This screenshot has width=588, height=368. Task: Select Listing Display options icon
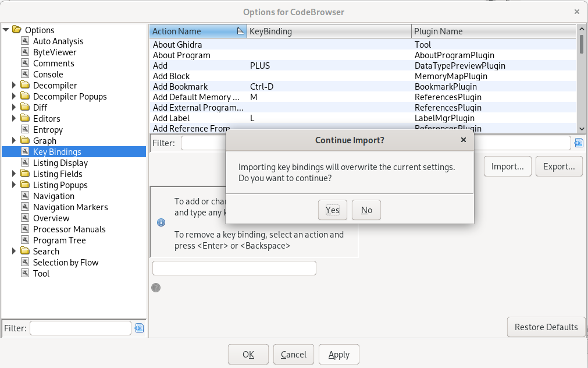(x=25, y=162)
